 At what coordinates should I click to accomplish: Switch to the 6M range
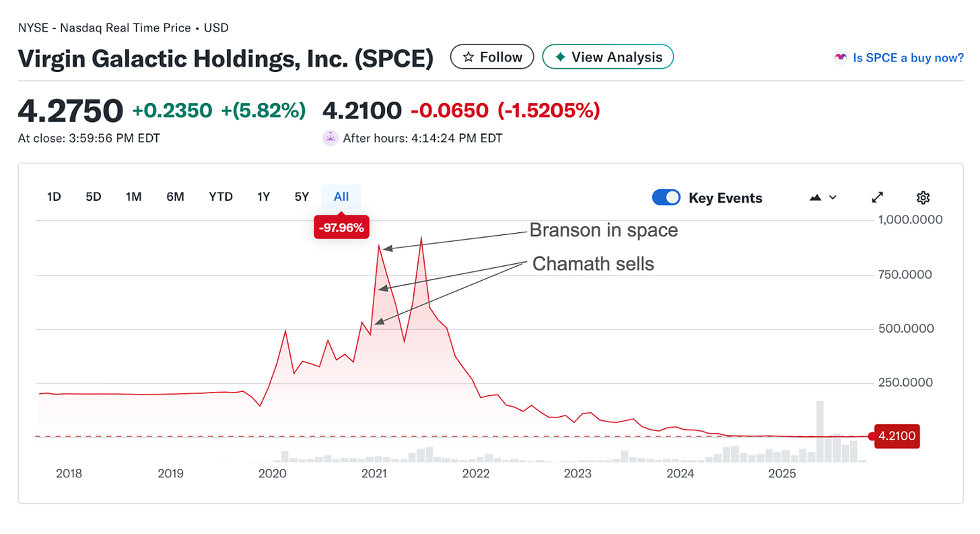[x=175, y=197]
